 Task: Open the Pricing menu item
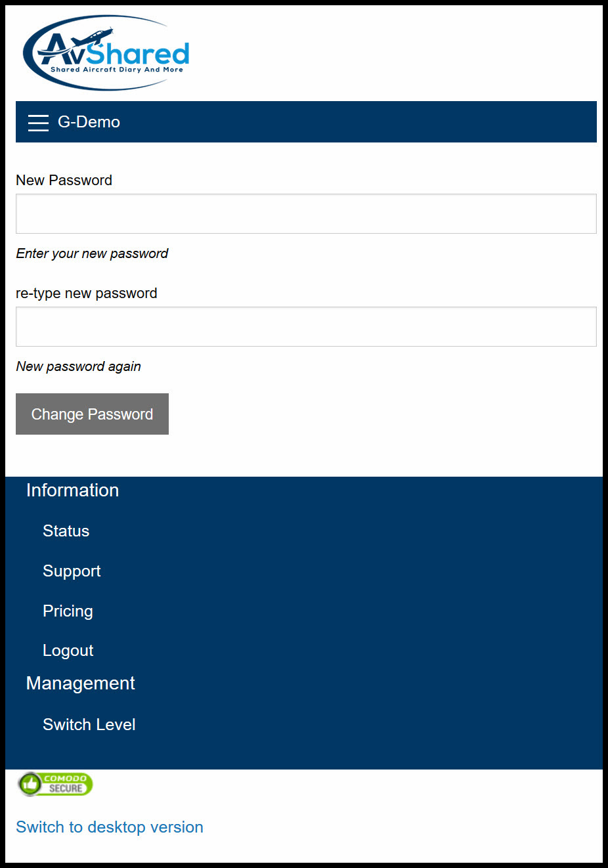click(x=68, y=611)
